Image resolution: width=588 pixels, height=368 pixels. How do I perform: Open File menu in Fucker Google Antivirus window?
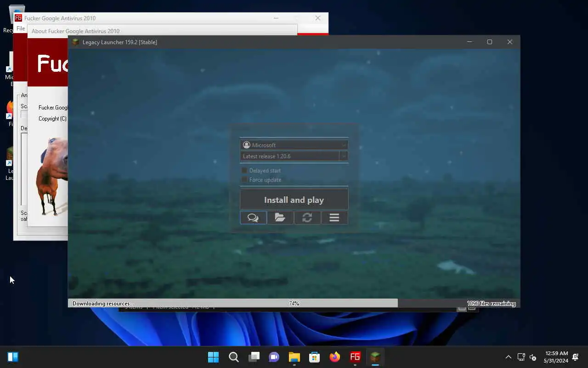tap(21, 29)
